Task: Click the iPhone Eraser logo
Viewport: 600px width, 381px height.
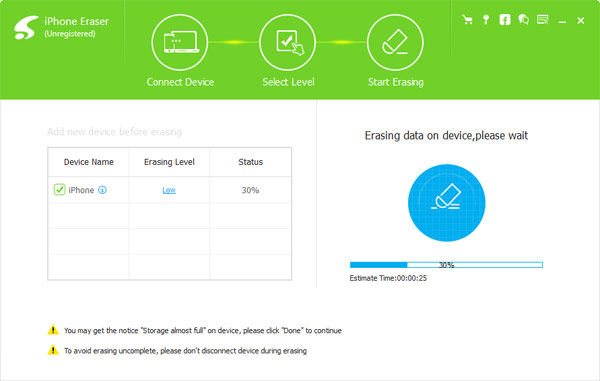Action: (x=26, y=28)
